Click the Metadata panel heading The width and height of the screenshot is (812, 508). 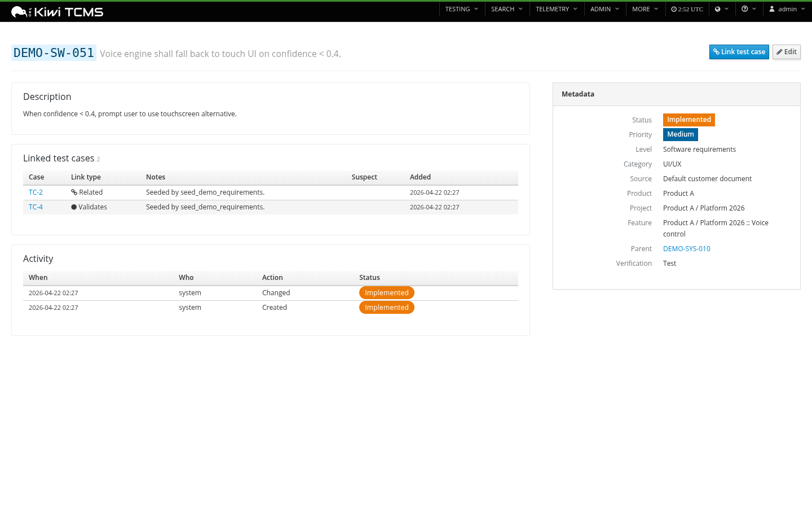(x=578, y=94)
